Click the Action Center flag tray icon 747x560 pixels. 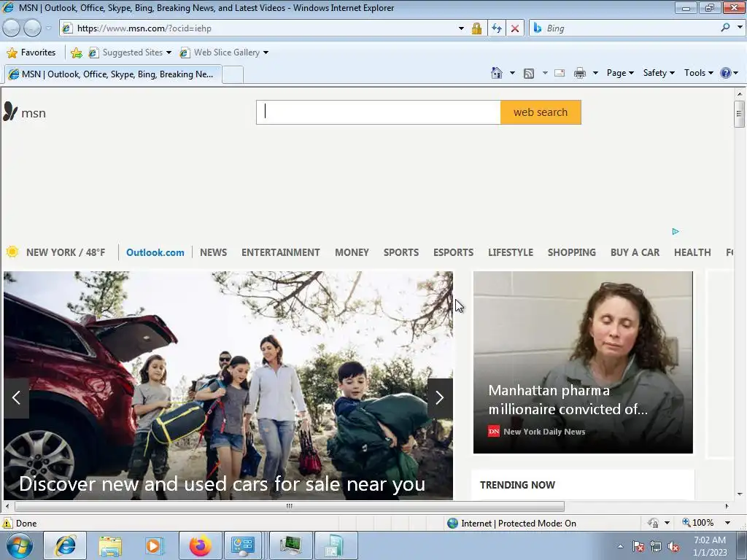pyautogui.click(x=638, y=546)
